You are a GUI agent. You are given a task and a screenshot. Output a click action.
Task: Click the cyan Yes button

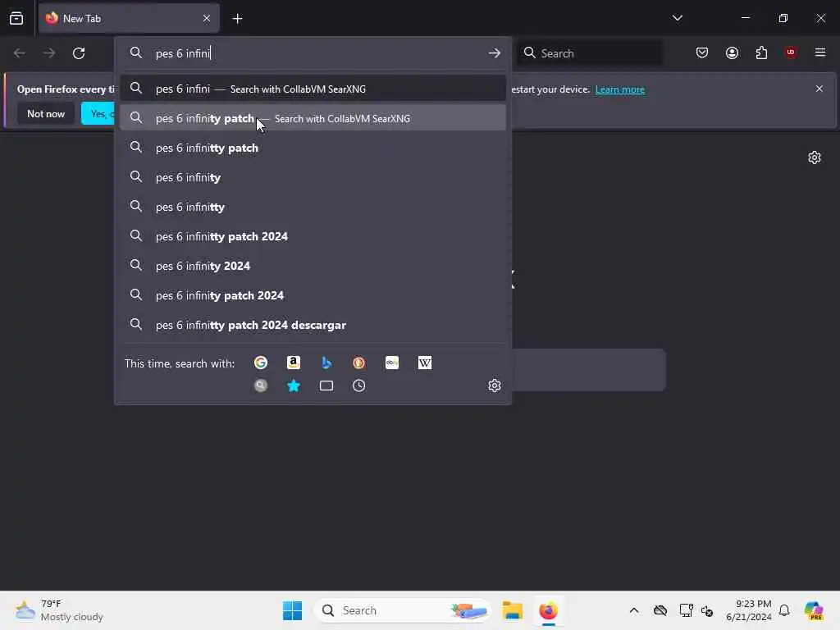pos(98,113)
